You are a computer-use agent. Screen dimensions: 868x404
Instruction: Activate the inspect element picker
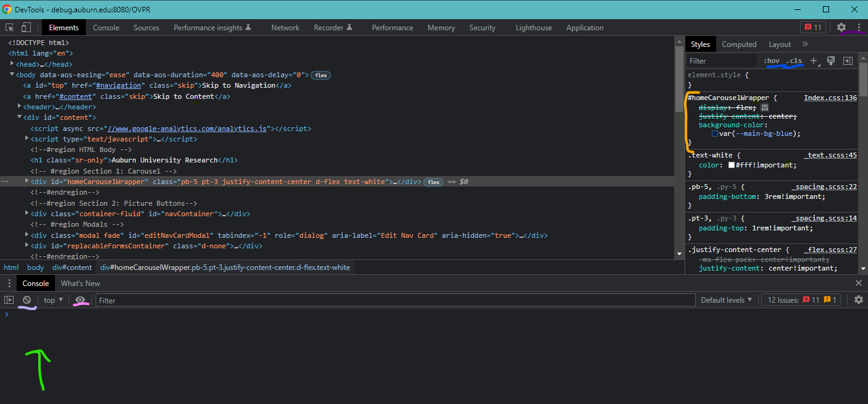10,27
